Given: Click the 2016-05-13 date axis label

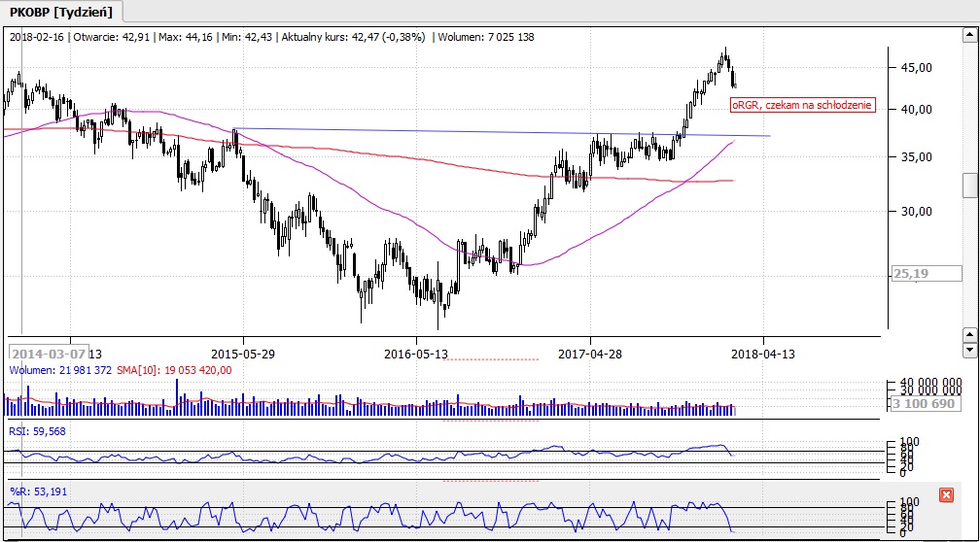Looking at the screenshot, I should 416,354.
